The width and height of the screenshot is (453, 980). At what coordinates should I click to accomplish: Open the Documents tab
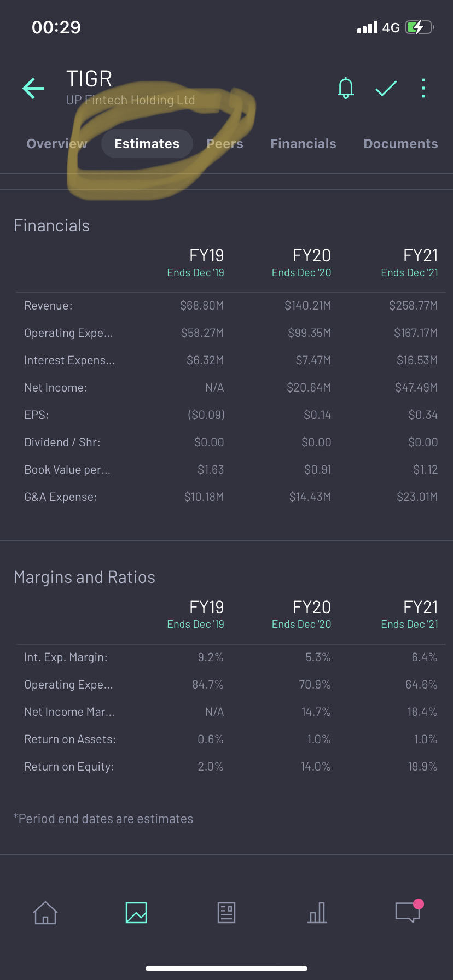400,144
